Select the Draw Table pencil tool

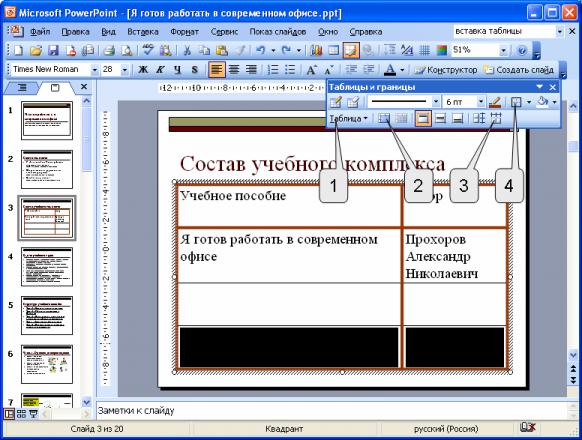coord(336,102)
